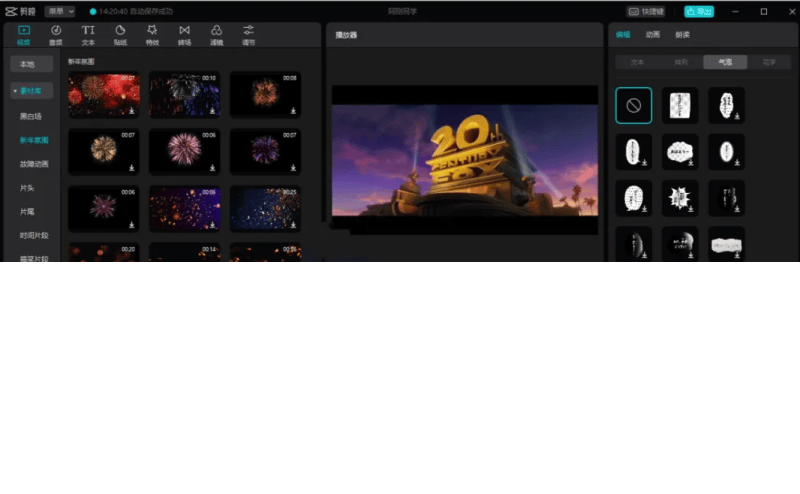Open the 音频 (Audio) panel icon
The image size is (800, 494).
(56, 35)
